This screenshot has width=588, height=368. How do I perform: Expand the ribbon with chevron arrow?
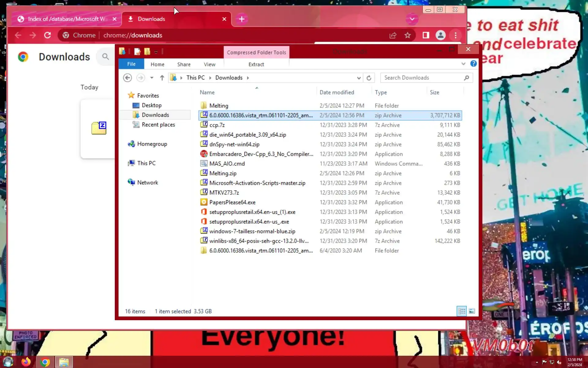point(463,64)
